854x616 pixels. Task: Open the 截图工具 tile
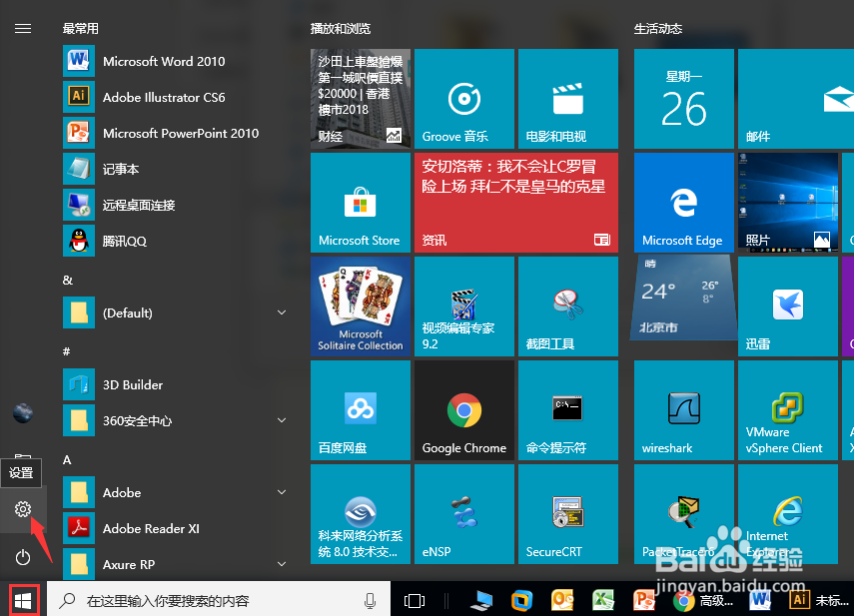pos(568,306)
